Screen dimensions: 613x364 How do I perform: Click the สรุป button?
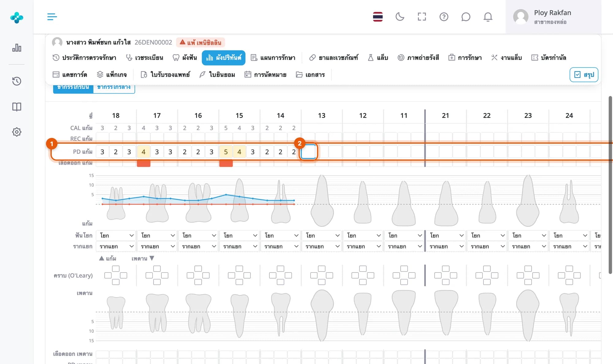point(584,75)
